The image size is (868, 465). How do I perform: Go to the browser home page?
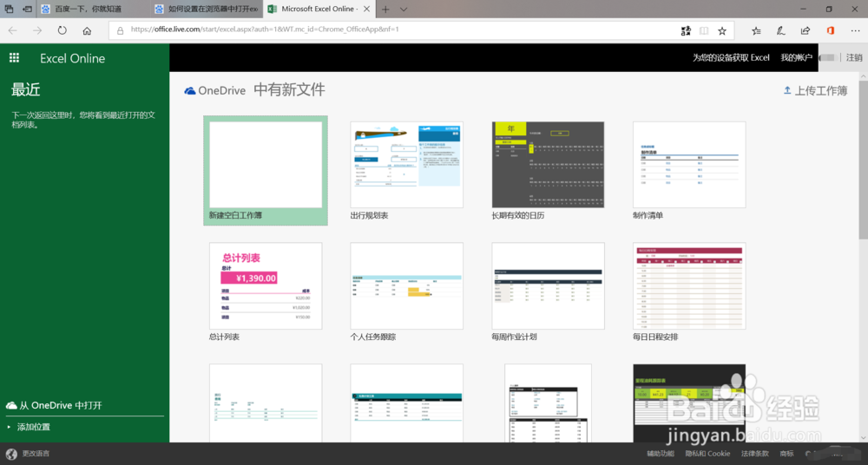point(87,31)
